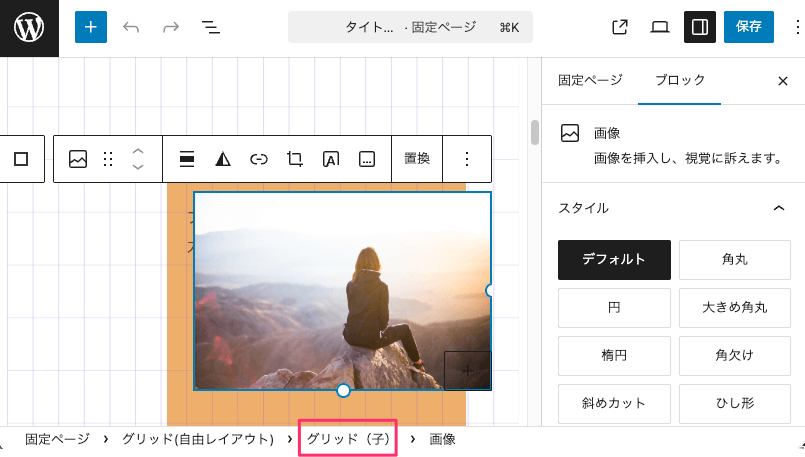
Task: Open the block options three-dot menu
Action: [466, 159]
